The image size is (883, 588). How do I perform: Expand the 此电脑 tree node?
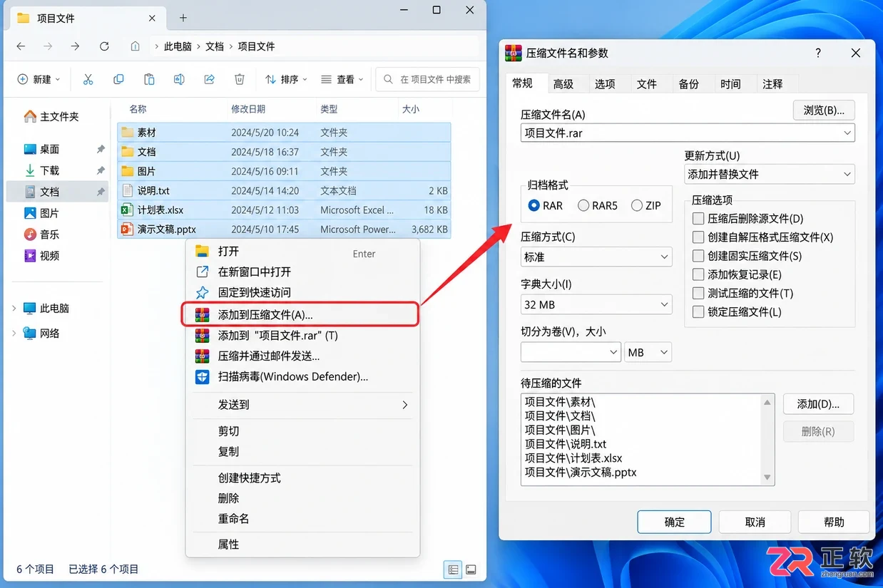[14, 309]
